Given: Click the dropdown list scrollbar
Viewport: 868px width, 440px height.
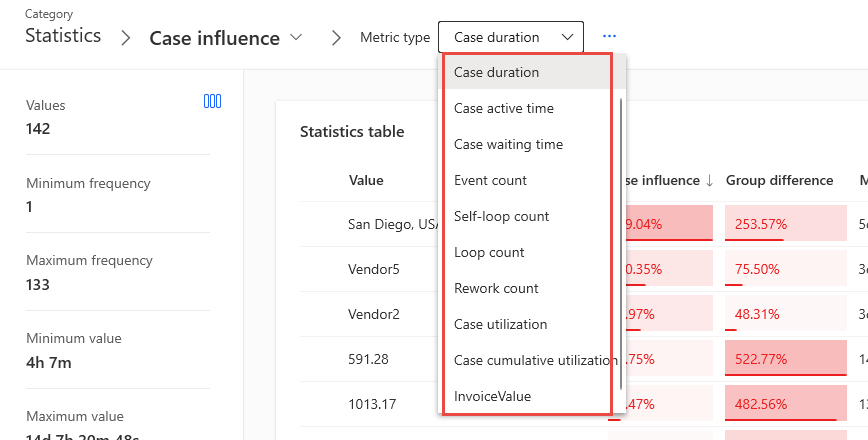Looking at the screenshot, I should pyautogui.click(x=622, y=240).
